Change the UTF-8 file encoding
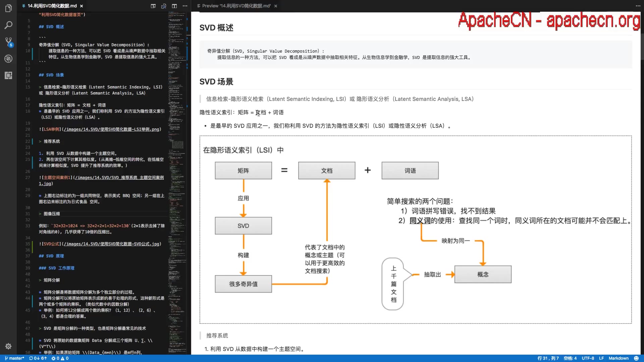 pos(588,358)
